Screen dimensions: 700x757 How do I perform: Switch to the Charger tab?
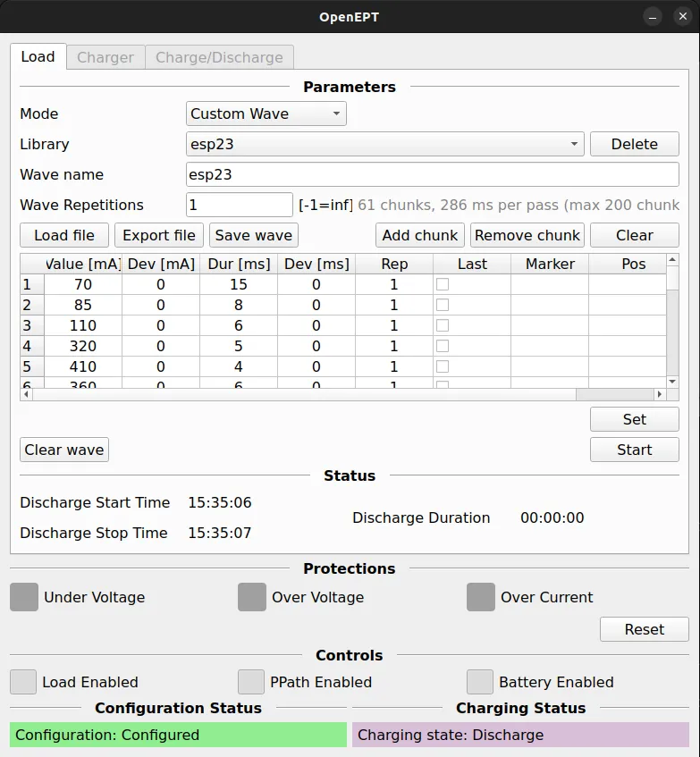coord(105,57)
